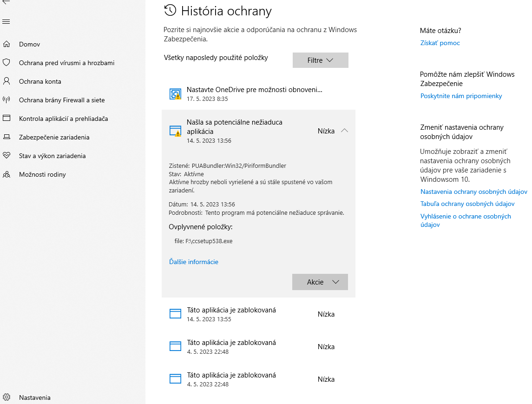The height and width of the screenshot is (404, 532).
Task: Click the OneDrive recovery warning icon
Action: click(175, 94)
